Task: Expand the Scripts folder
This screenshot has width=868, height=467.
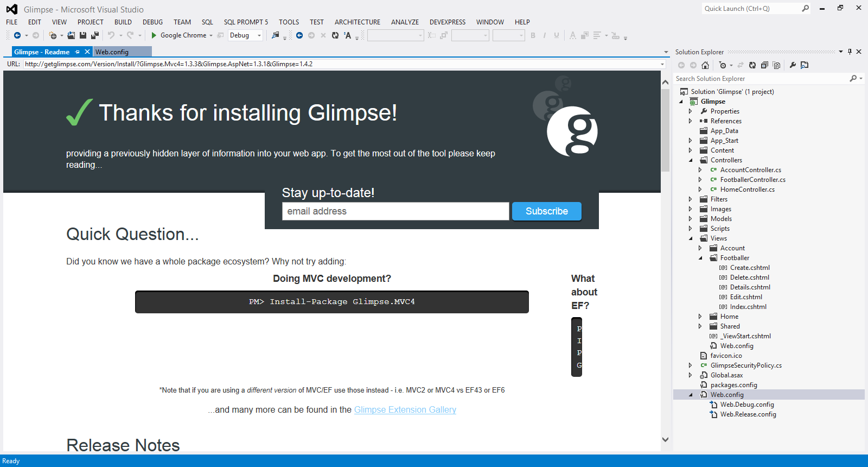Action: [x=691, y=229]
